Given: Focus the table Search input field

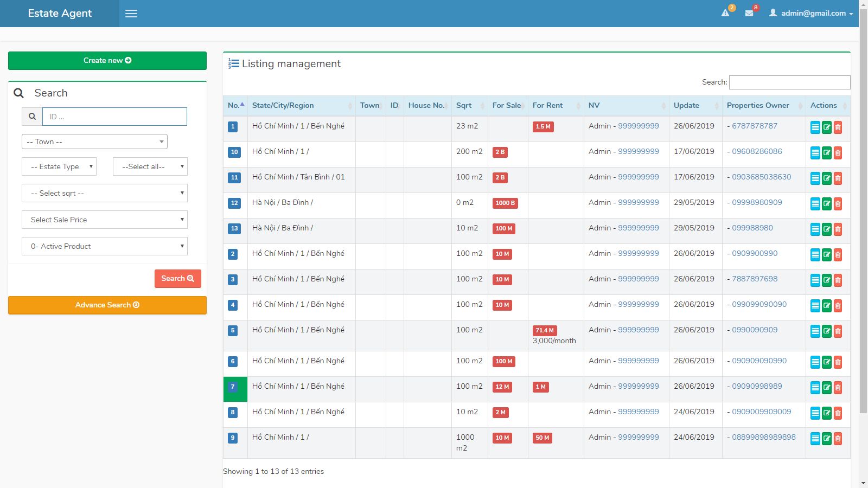Looking at the screenshot, I should pyautogui.click(x=789, y=82).
